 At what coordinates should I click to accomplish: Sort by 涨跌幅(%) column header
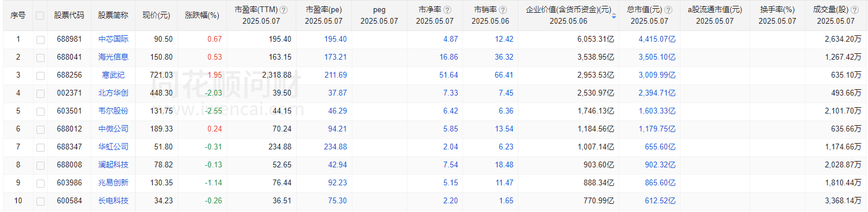[x=202, y=16]
